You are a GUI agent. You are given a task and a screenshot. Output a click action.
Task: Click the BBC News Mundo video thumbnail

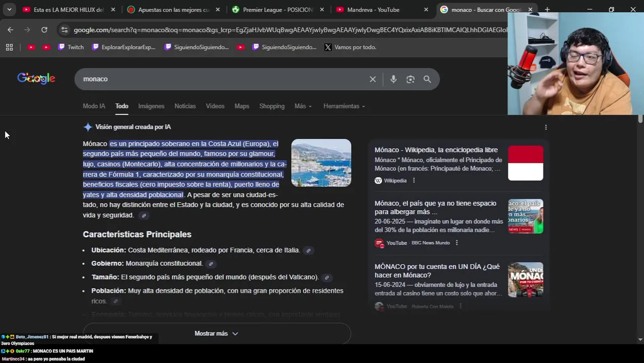tap(526, 216)
